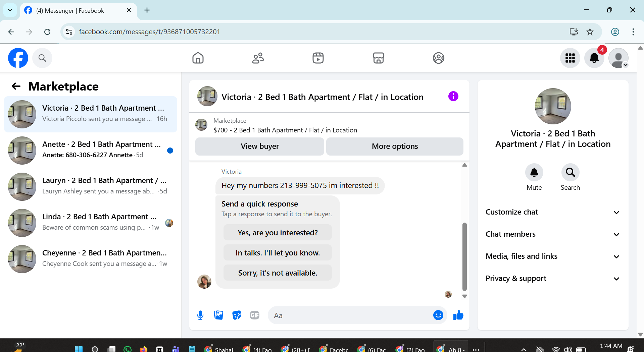Open the install app icon in the address bar
The image size is (644, 352).
pyautogui.click(x=574, y=32)
